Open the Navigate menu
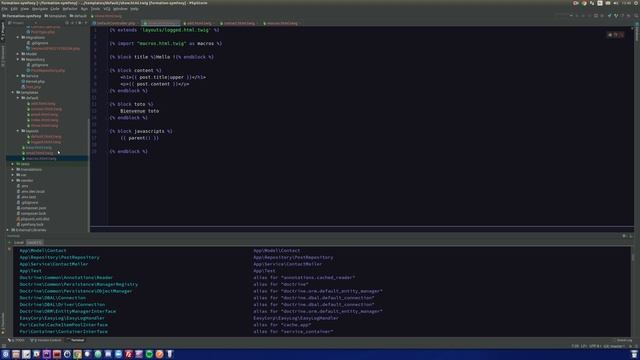This screenshot has height=360, width=640. tap(40, 9)
